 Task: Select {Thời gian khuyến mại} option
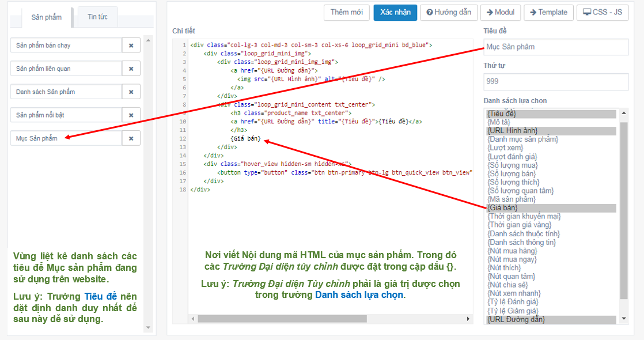[x=551, y=216]
